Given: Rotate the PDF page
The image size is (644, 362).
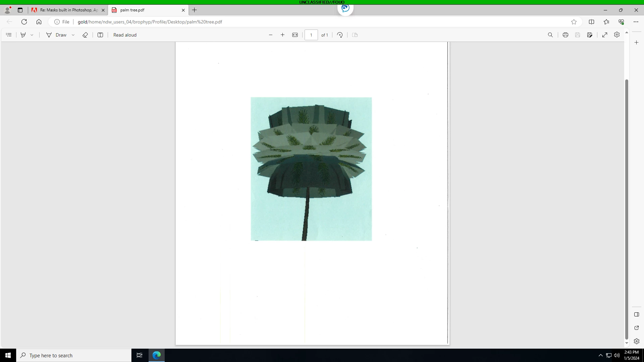Looking at the screenshot, I should [340, 35].
